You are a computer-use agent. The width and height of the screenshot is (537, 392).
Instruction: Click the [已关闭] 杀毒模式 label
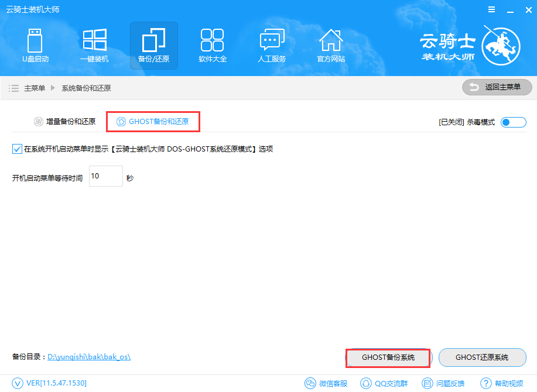tap(467, 122)
